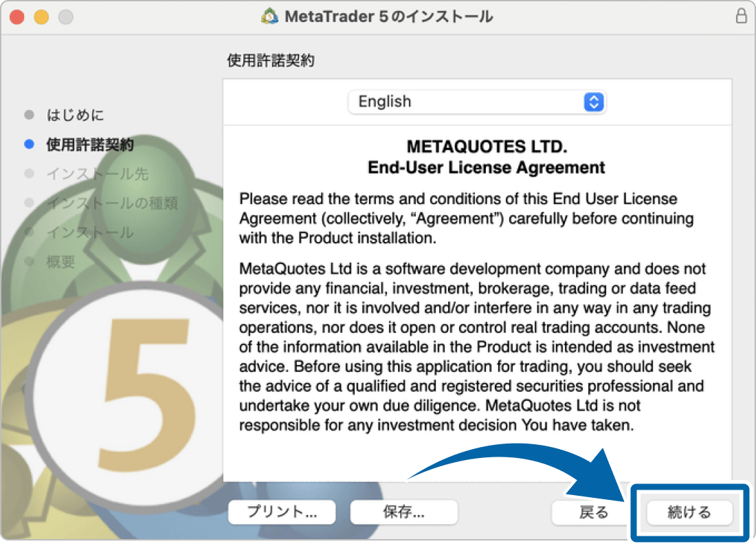Click paragraph starting 'MetaQuotes Ltd is a software'
756x546 pixels.
coord(477,347)
